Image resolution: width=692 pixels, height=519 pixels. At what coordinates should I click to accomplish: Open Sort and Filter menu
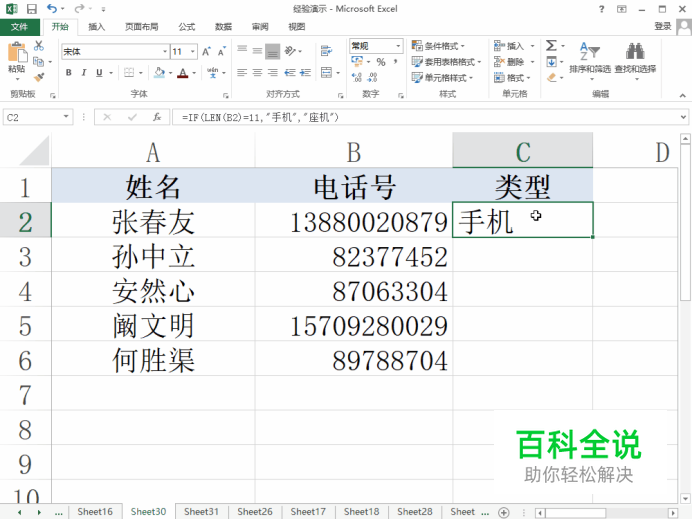tap(590, 61)
